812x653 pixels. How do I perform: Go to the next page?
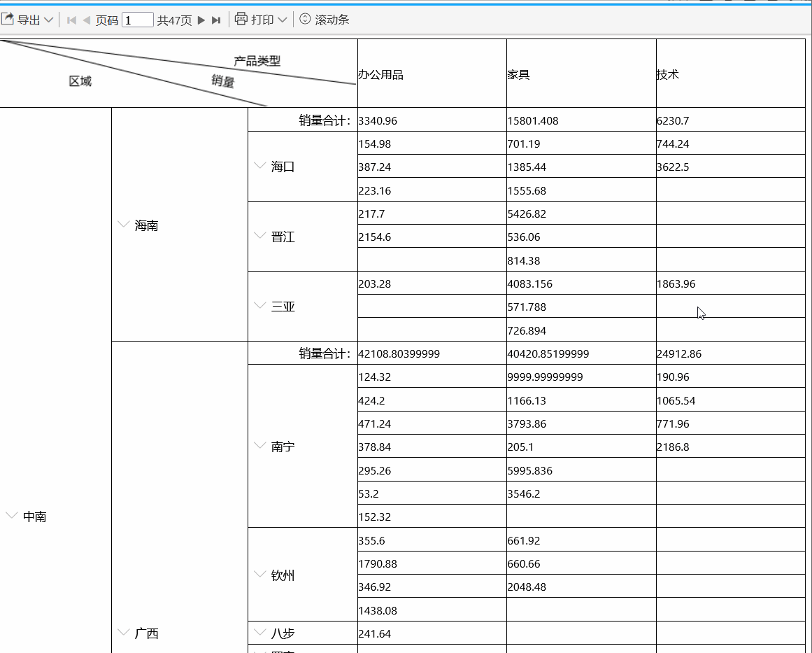coord(201,20)
